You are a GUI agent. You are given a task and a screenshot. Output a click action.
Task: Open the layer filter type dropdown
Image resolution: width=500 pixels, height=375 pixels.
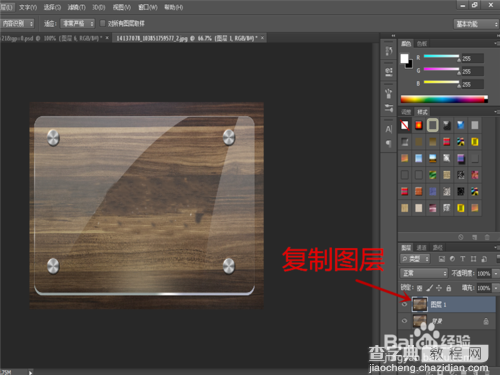pos(415,259)
